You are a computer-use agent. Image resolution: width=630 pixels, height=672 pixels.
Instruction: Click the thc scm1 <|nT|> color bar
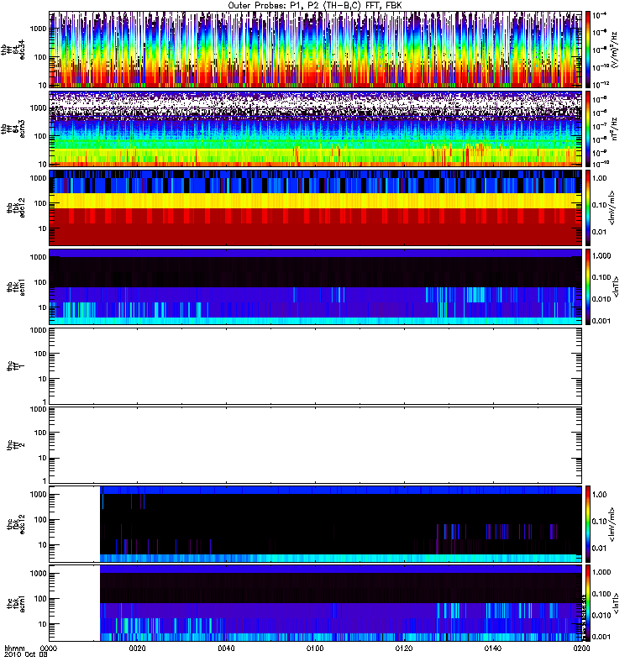tap(588, 603)
